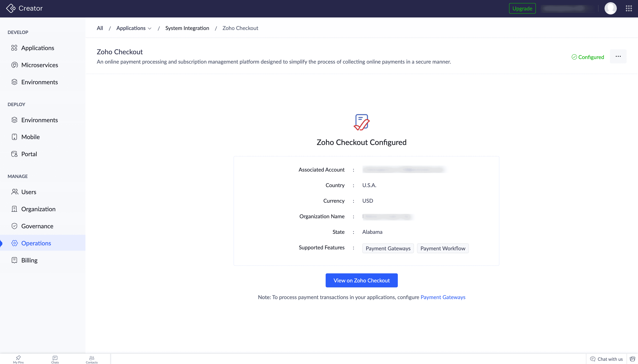Viewport: 638px width, 364px height.
Task: Open the apps grid launcher icon
Action: (629, 9)
